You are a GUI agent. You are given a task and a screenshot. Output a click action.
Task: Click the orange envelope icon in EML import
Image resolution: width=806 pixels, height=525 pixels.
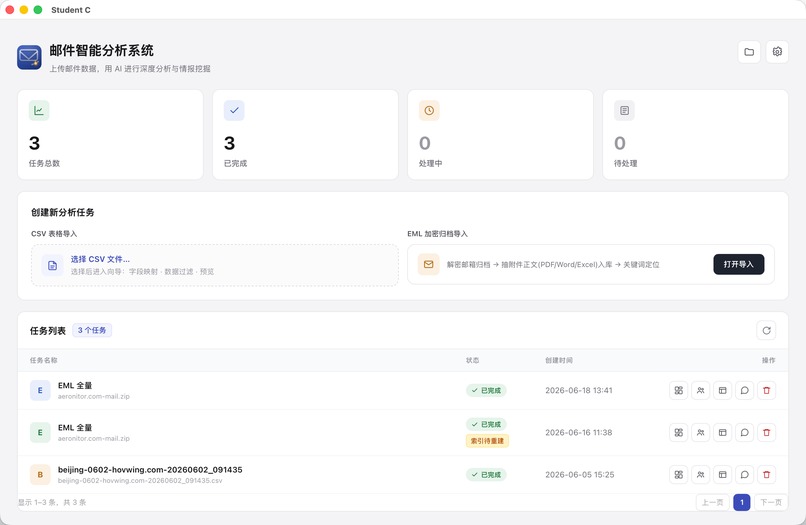428,264
